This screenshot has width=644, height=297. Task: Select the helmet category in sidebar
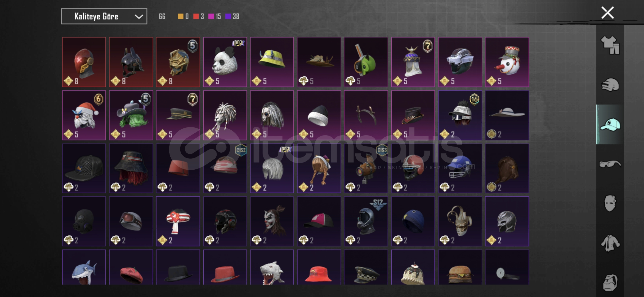point(610,85)
